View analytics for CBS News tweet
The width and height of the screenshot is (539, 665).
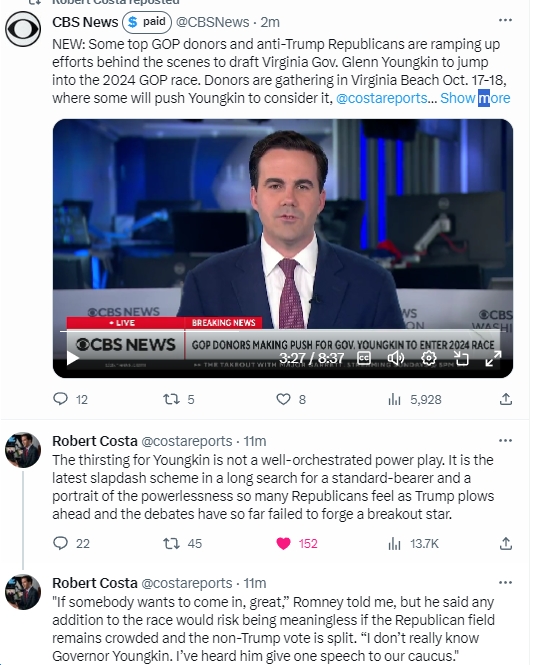(394, 399)
